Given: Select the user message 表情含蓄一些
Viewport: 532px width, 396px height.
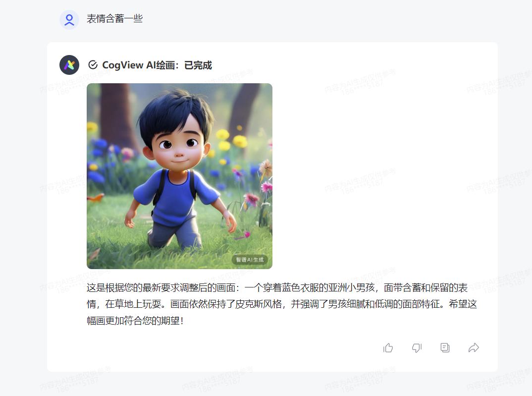Looking at the screenshot, I should [115, 19].
